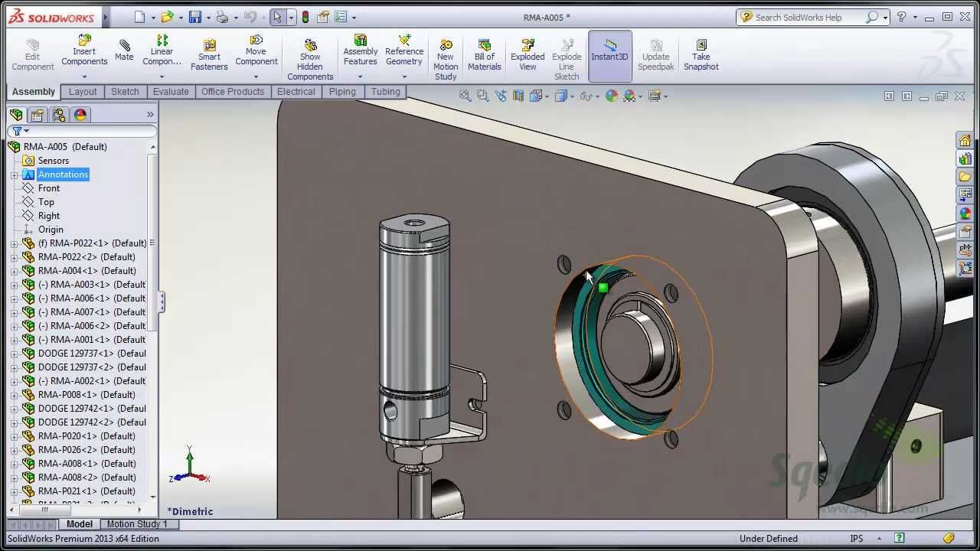Screen dimensions: 980x551
Task: Open SolidWorks Resources home task pane icon
Action: [965, 140]
